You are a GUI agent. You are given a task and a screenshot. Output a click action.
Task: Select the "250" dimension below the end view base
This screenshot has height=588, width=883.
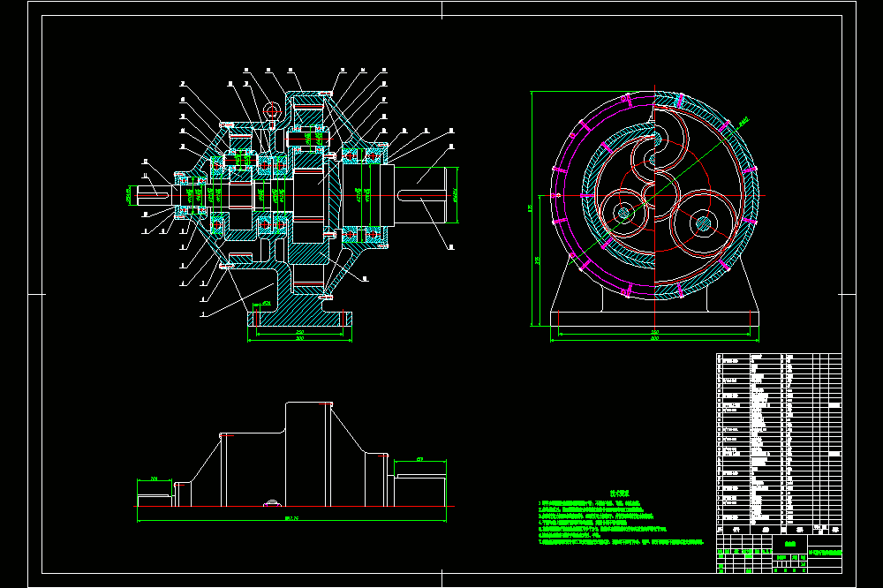654,332
